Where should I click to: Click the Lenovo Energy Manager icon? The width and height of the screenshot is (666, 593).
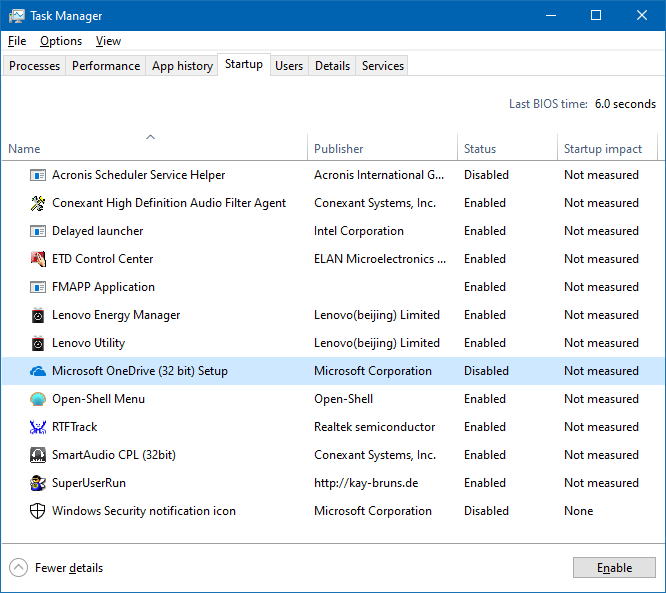coord(38,315)
